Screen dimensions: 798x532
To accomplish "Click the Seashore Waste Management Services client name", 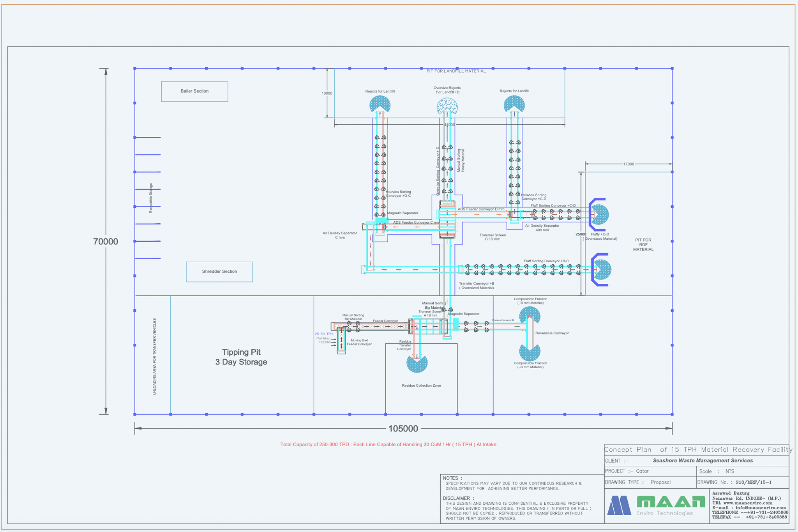I will pyautogui.click(x=703, y=461).
